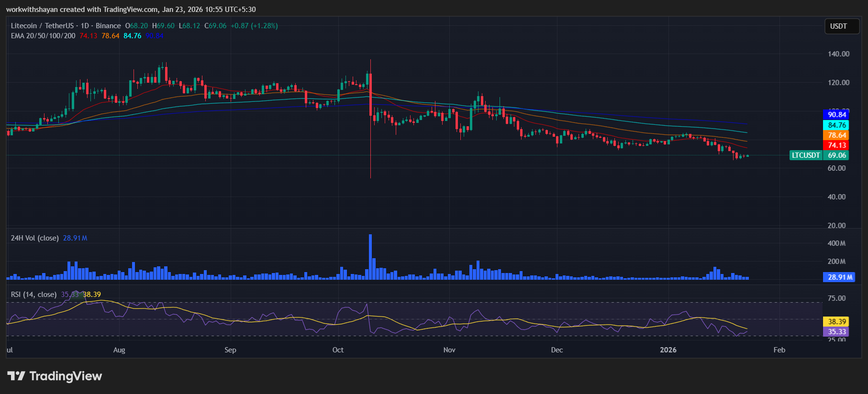Click the 24H Vol (close) indicator legend
The width and height of the screenshot is (868, 394).
point(35,238)
